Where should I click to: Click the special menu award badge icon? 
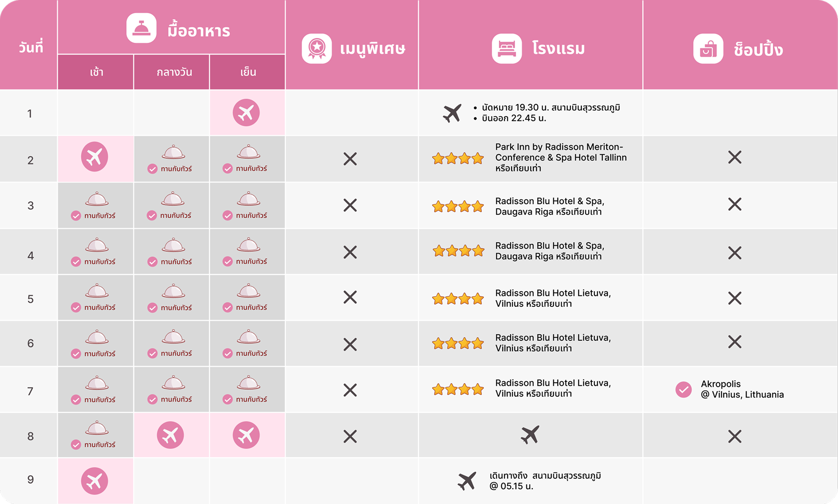coord(317,48)
